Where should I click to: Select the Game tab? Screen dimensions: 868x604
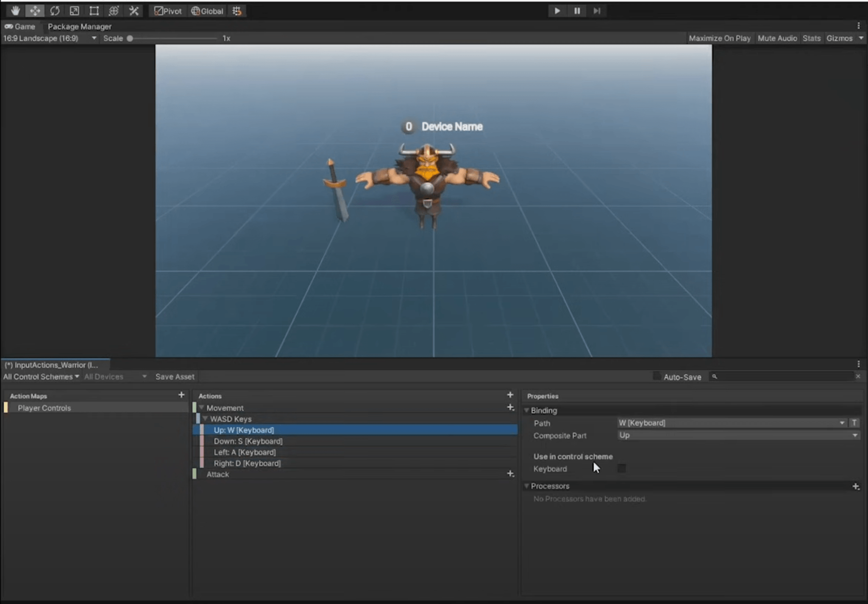pyautogui.click(x=21, y=26)
